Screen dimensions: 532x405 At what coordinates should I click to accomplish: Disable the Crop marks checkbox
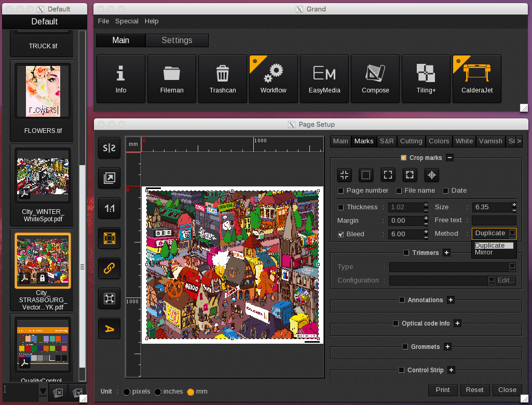coord(403,157)
